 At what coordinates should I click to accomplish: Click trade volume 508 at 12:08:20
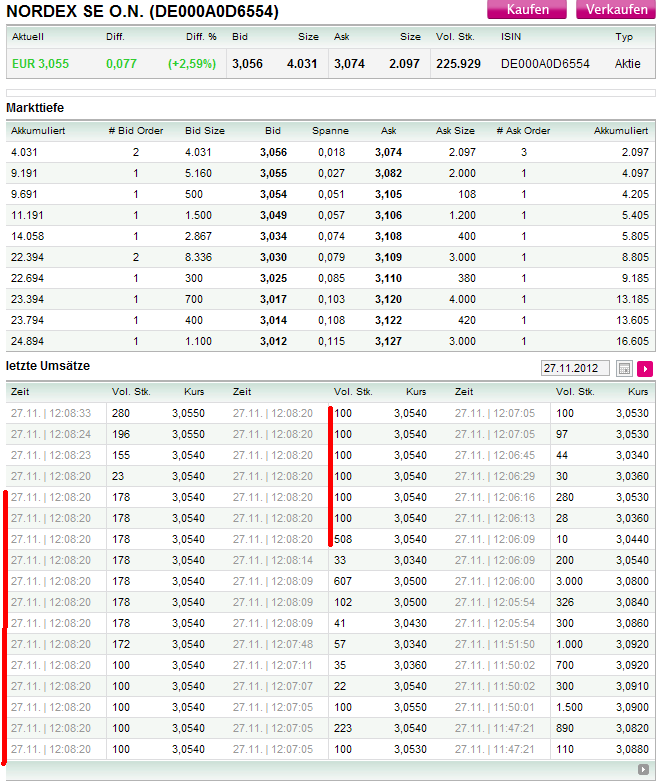(x=343, y=539)
